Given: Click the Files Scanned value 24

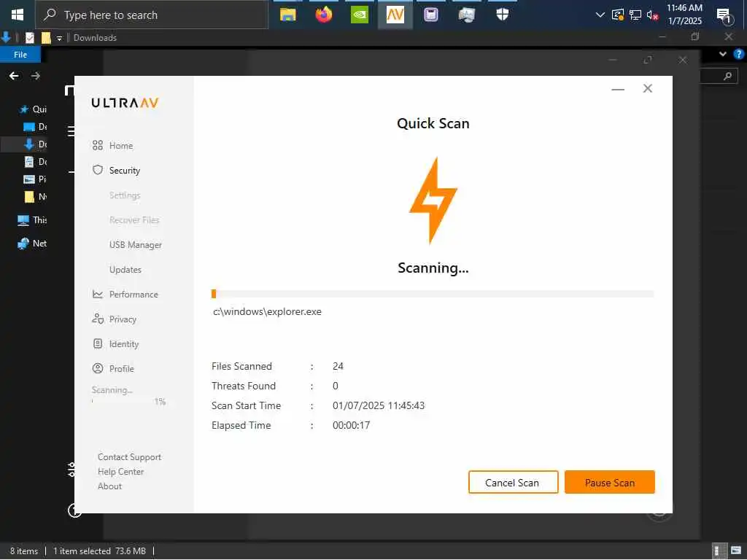Looking at the screenshot, I should tap(338, 366).
